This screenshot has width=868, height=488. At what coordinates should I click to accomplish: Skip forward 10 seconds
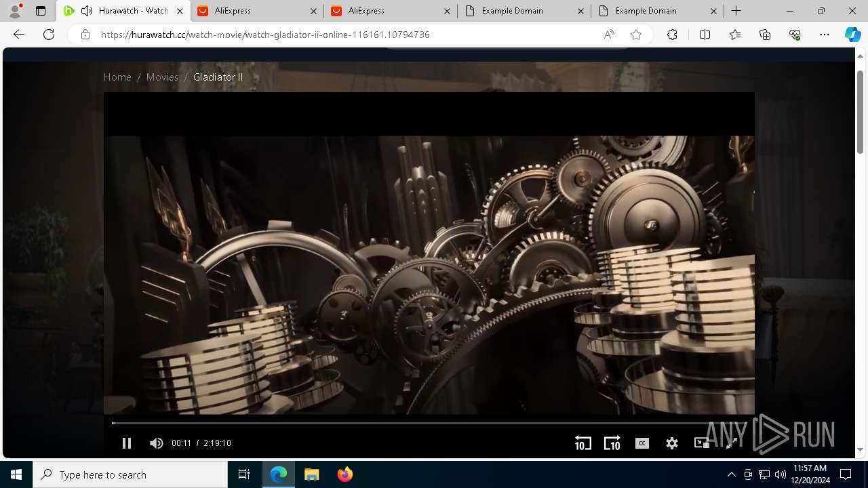(612, 443)
